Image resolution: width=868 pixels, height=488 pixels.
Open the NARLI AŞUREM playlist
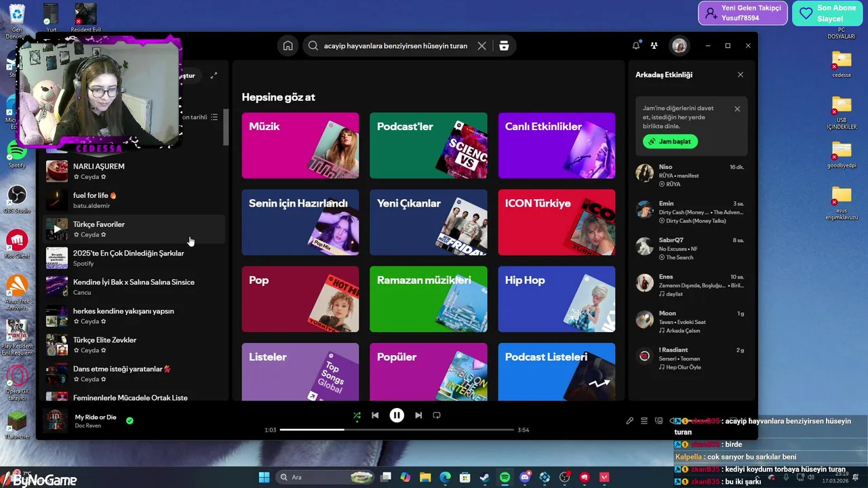pyautogui.click(x=134, y=171)
